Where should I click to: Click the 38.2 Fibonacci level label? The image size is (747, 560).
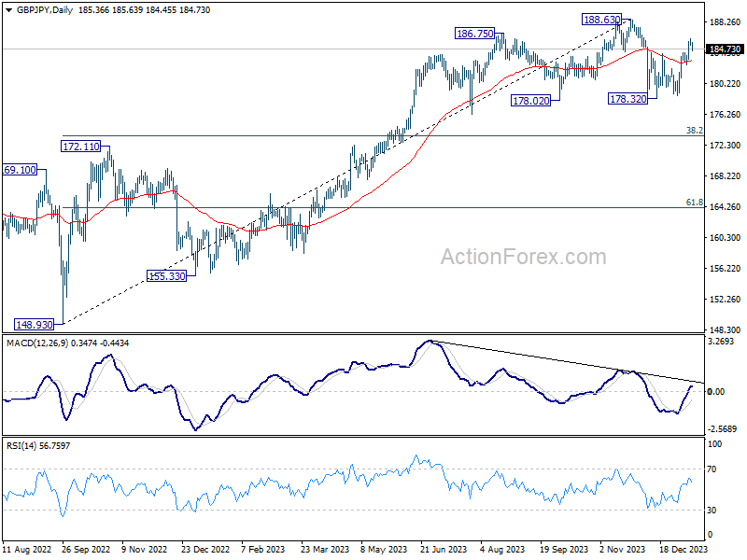pyautogui.click(x=694, y=130)
